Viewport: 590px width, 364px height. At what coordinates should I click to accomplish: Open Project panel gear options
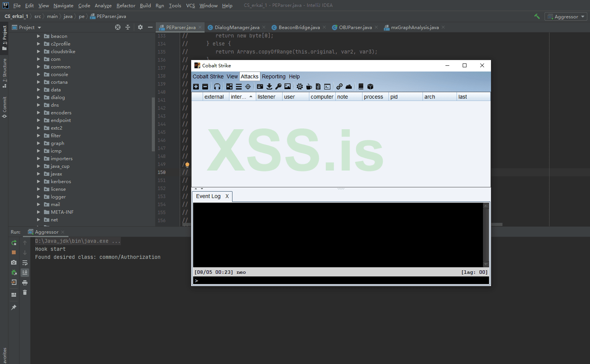[140, 27]
